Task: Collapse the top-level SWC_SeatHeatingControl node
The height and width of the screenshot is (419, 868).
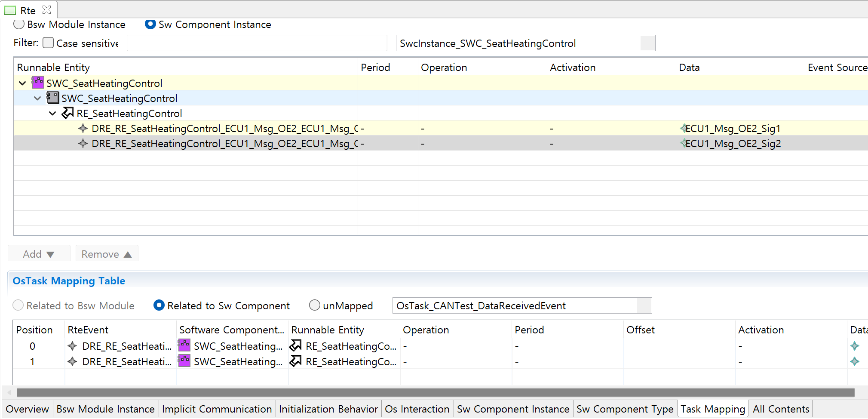Action: pos(23,83)
